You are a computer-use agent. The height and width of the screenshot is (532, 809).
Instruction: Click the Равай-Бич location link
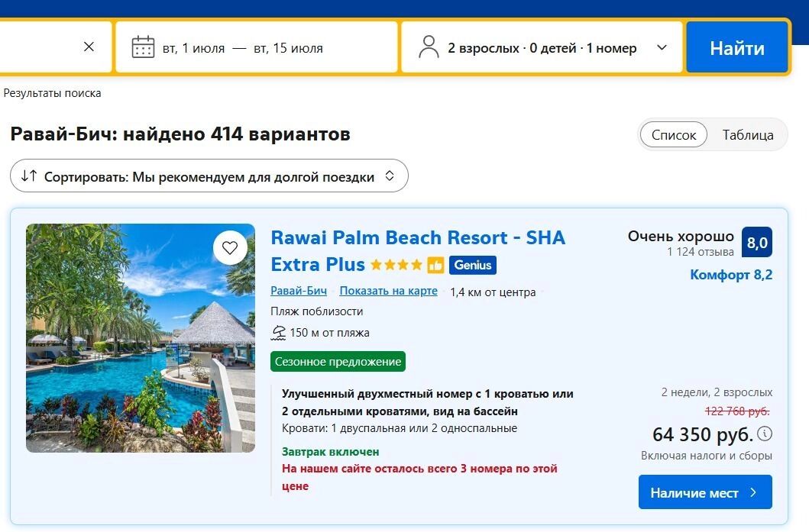coord(299,291)
